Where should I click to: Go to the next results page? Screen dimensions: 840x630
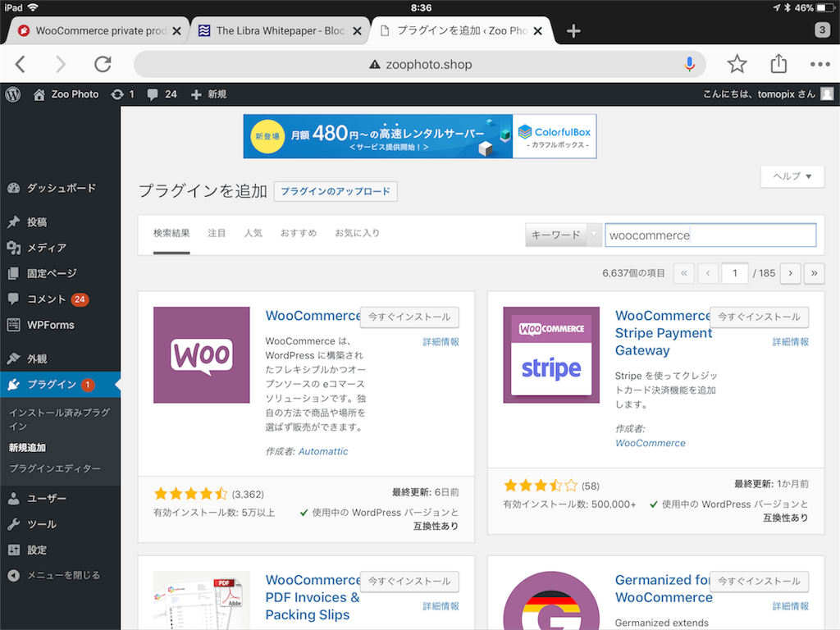pyautogui.click(x=790, y=273)
